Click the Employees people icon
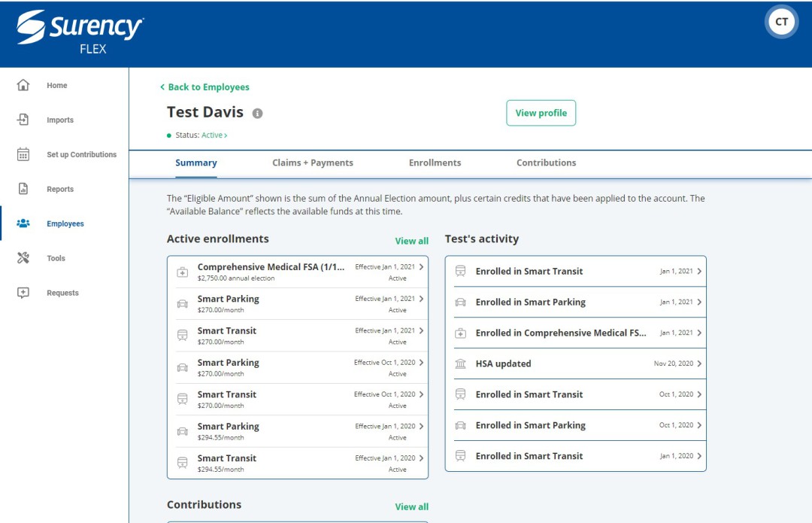The image size is (812, 523). [x=23, y=223]
